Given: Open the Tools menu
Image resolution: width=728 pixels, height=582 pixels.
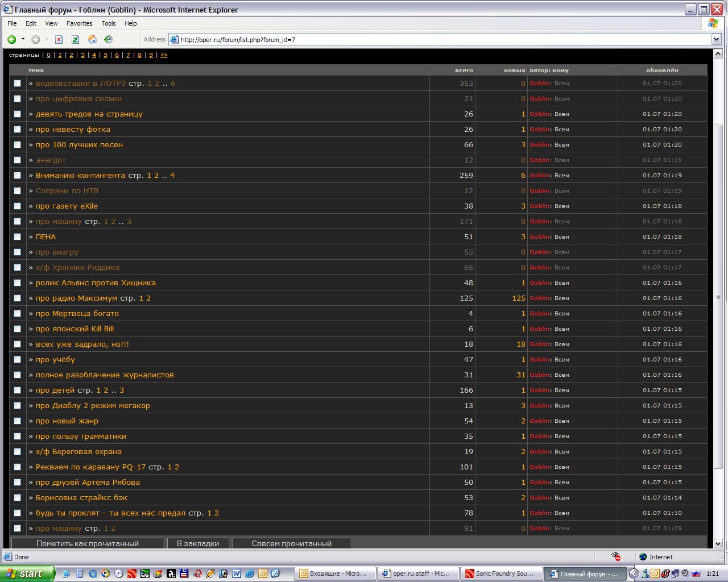Looking at the screenshot, I should coord(108,23).
